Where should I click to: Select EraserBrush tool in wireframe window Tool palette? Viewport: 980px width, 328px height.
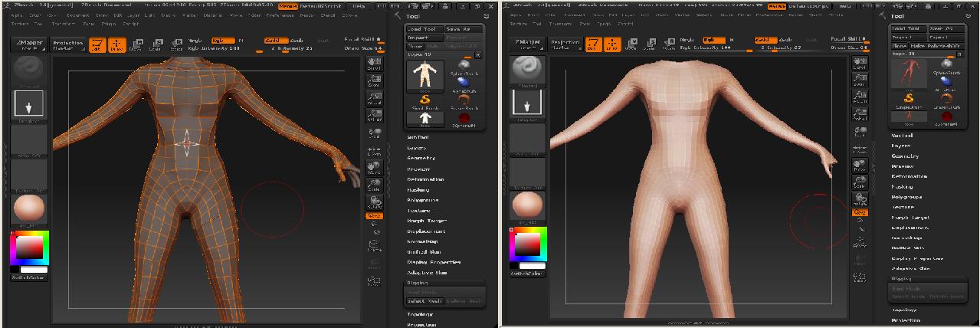tap(464, 103)
